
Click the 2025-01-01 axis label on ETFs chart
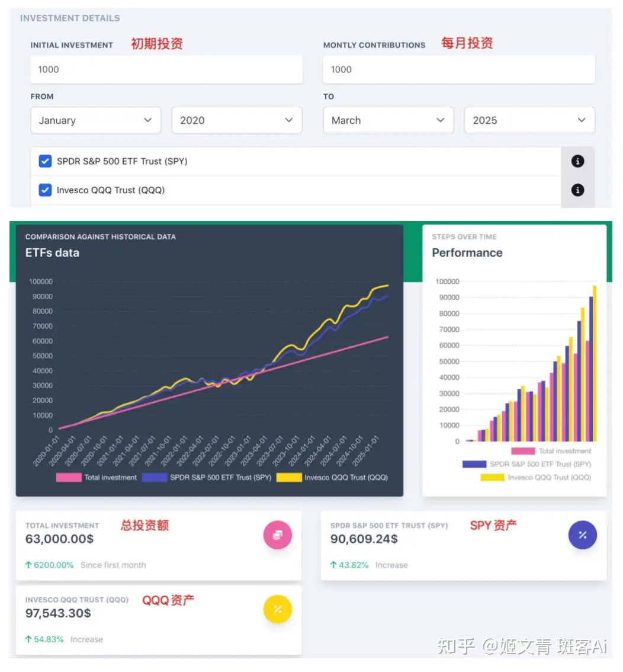pyautogui.click(x=365, y=450)
